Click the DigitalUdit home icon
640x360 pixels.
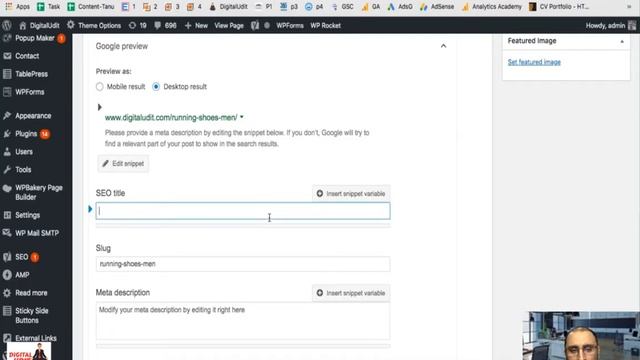pos(22,26)
